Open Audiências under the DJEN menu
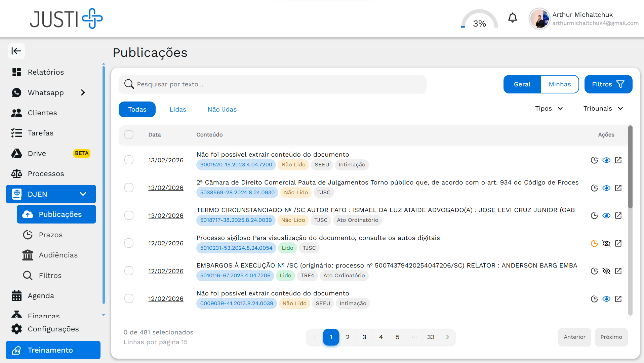 pos(58,255)
